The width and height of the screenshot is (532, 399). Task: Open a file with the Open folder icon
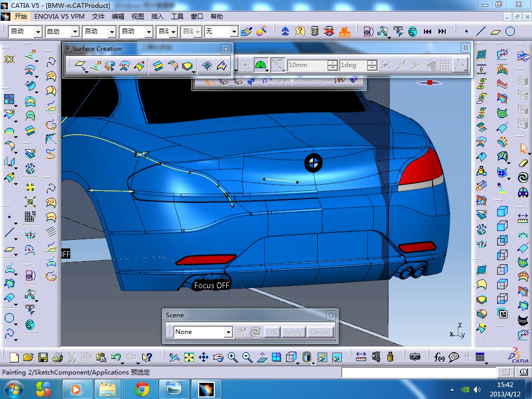click(x=29, y=357)
